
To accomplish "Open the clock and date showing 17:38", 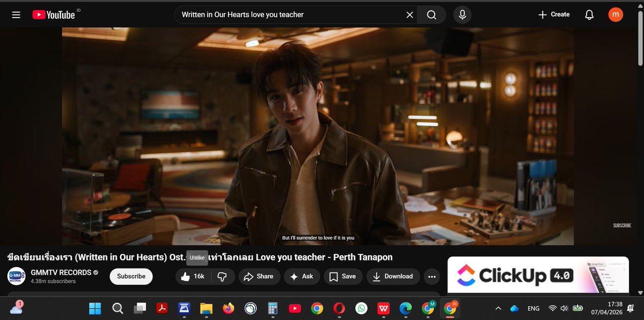I will tap(608, 308).
